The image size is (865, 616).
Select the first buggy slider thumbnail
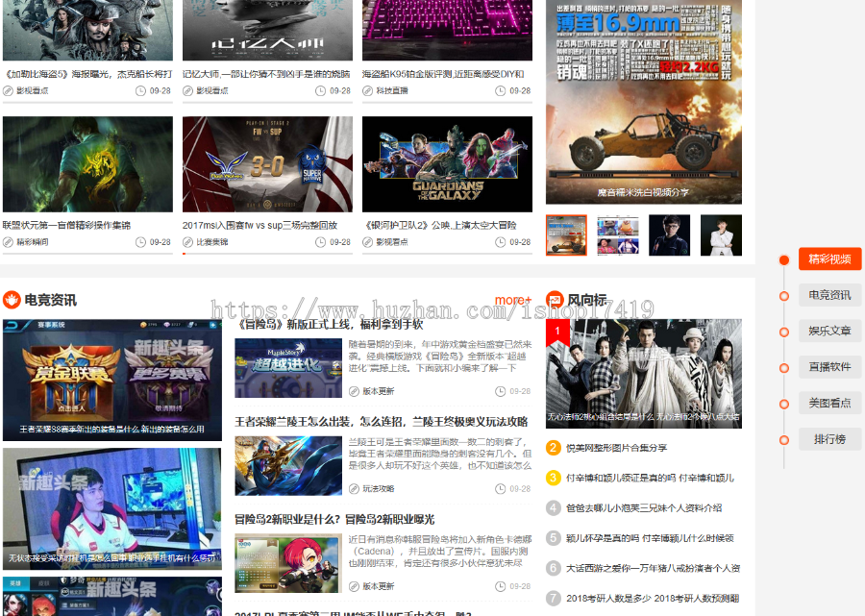pyautogui.click(x=566, y=235)
